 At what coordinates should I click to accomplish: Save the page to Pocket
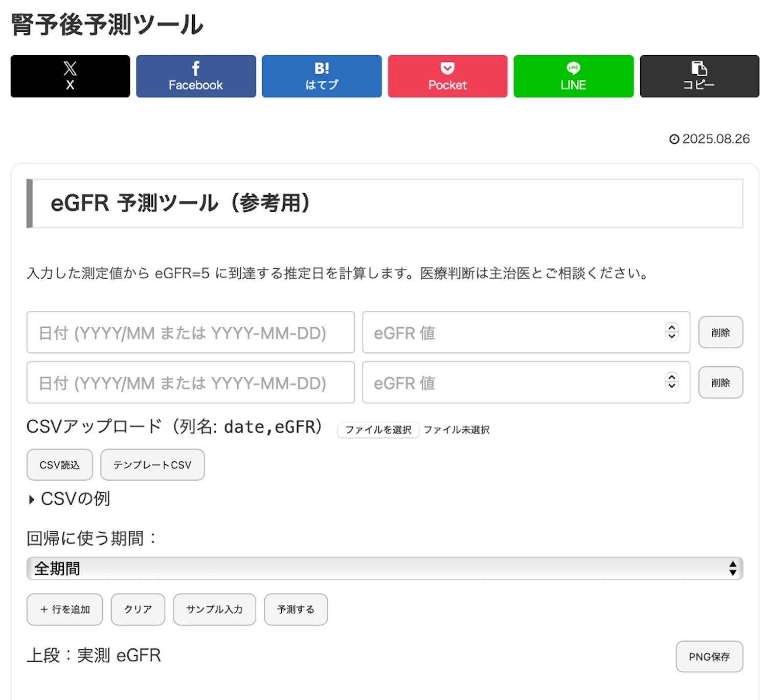pyautogui.click(x=447, y=76)
